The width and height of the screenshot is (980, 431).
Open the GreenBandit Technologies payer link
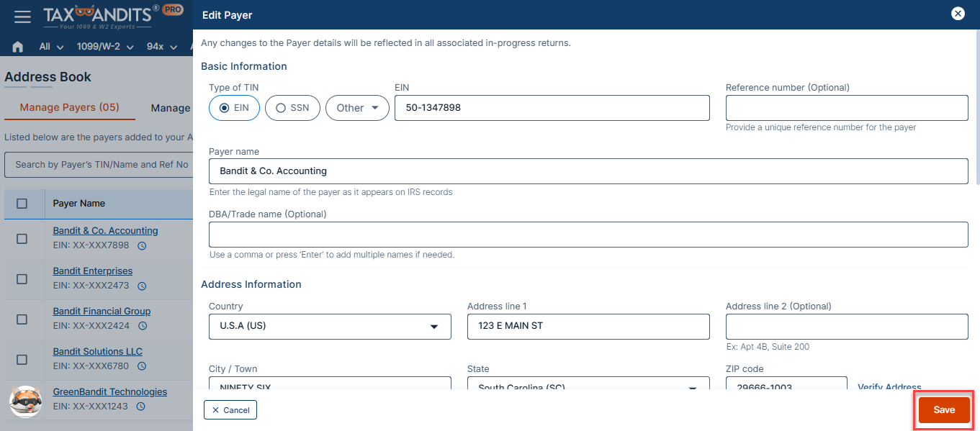(x=110, y=392)
